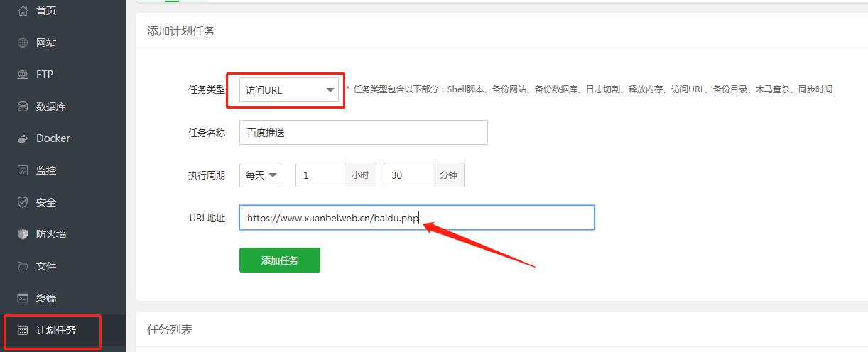Click the 执行周期 label

207,175
